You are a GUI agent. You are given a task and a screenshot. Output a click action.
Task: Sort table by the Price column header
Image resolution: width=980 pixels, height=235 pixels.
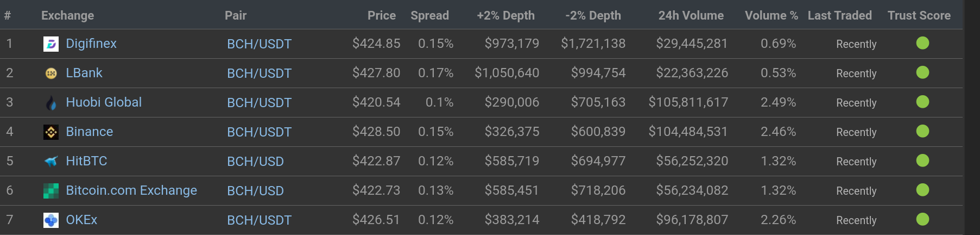(x=382, y=15)
